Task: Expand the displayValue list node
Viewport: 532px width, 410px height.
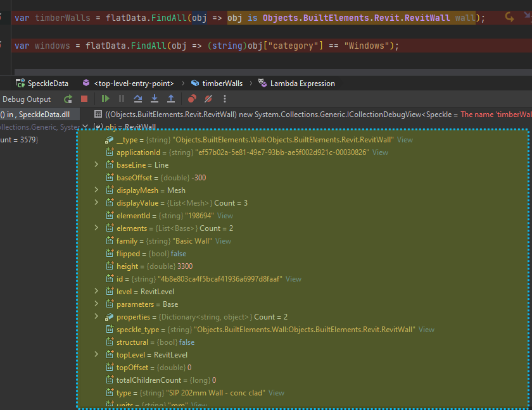Action: (96, 203)
